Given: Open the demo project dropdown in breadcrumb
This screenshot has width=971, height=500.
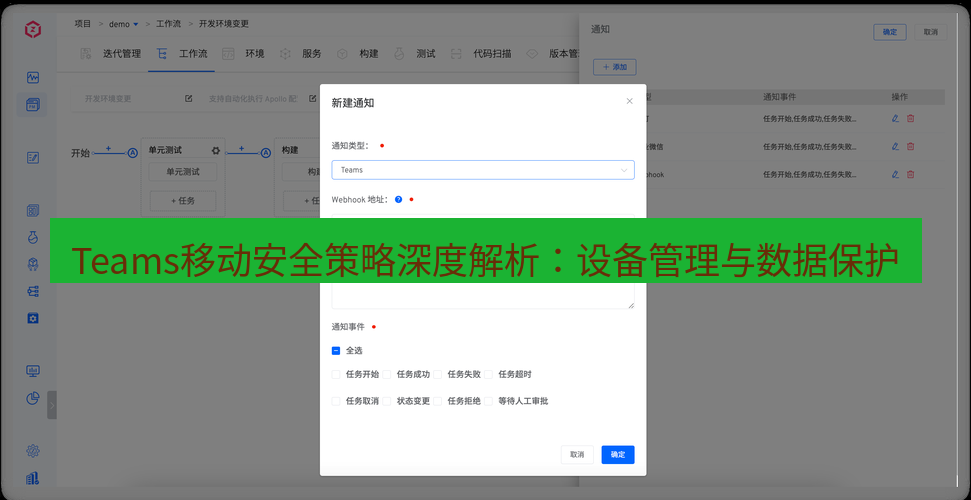Looking at the screenshot, I should (124, 24).
